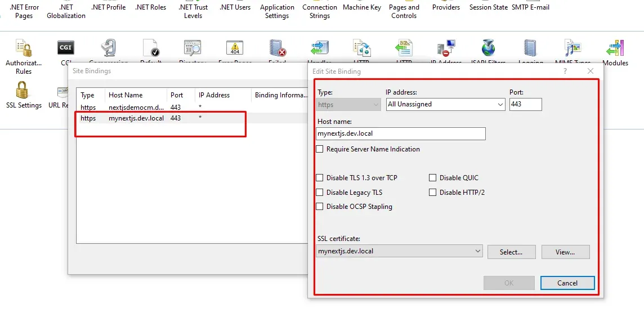Check Disable TLS 1.3 over TCP
Viewport: 644px width, 326px height.
(320, 178)
